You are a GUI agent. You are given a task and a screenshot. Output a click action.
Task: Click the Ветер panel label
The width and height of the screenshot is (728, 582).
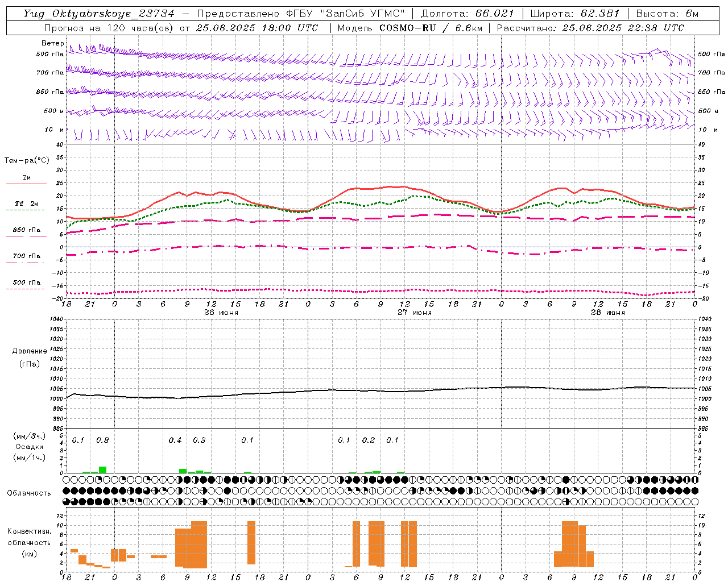pos(52,43)
